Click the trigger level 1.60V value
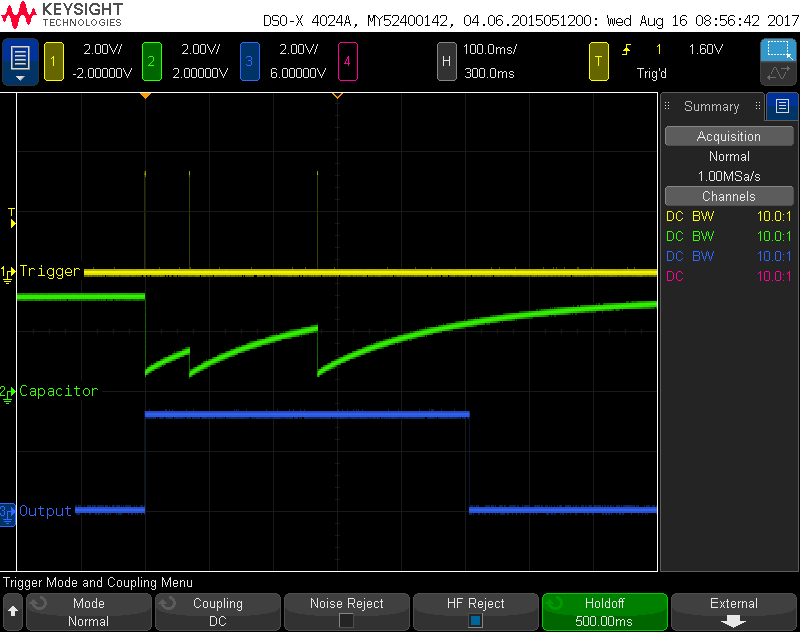This screenshot has height=632, width=800. point(706,49)
